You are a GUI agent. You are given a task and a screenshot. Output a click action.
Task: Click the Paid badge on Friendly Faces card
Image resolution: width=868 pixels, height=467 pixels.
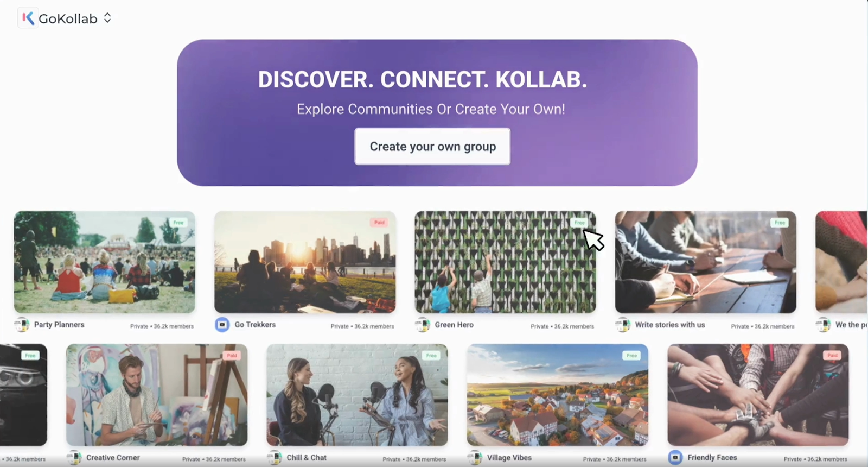[x=832, y=355]
